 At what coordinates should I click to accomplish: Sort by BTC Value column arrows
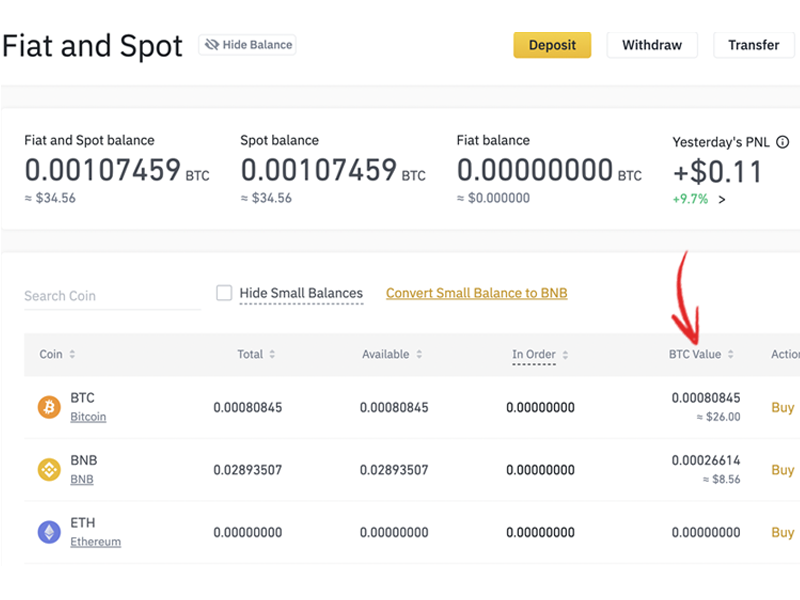click(731, 354)
